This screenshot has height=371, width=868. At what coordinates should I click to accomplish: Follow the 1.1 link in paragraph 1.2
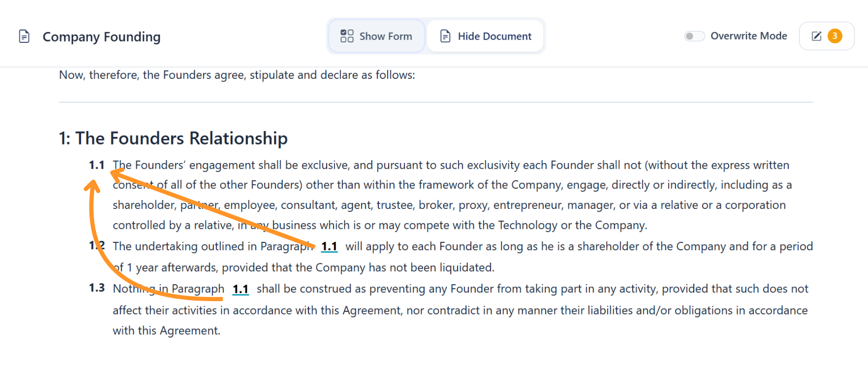[329, 246]
